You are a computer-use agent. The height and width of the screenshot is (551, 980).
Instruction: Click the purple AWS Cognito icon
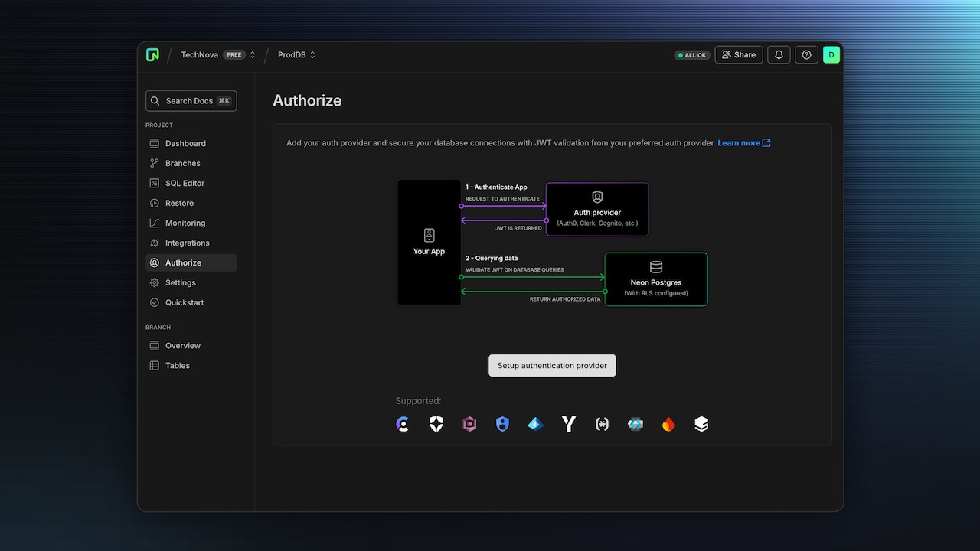click(469, 424)
